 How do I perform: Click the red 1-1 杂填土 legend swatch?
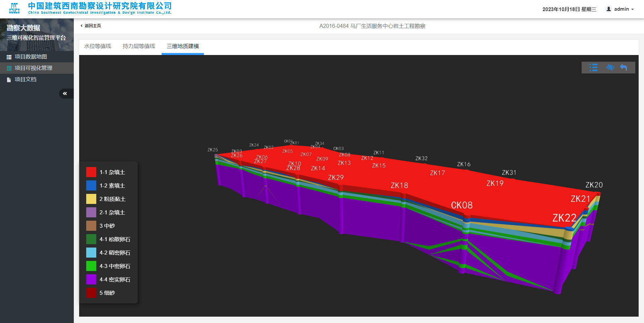(x=91, y=172)
